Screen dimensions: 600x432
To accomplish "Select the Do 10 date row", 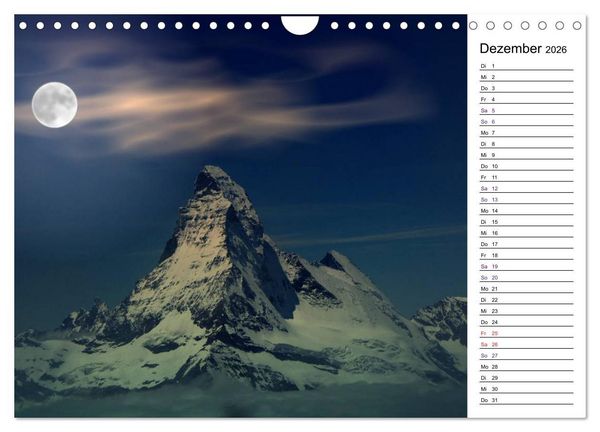I will [x=527, y=166].
